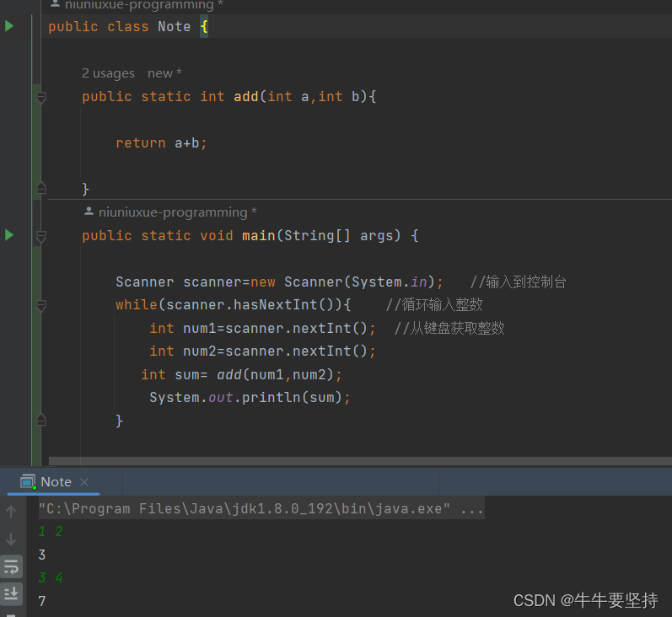The image size is (672, 617).
Task: Open the '2 usages' inlay hint
Action: [108, 73]
